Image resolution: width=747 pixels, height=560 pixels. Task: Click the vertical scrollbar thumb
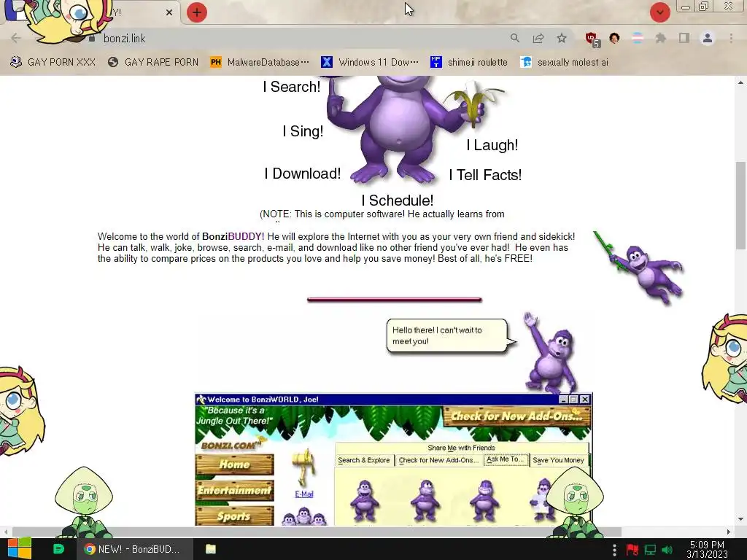coord(741,205)
